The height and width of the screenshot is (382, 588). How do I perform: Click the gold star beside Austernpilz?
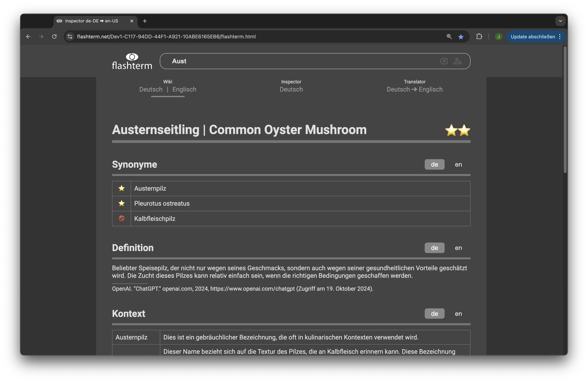click(121, 188)
